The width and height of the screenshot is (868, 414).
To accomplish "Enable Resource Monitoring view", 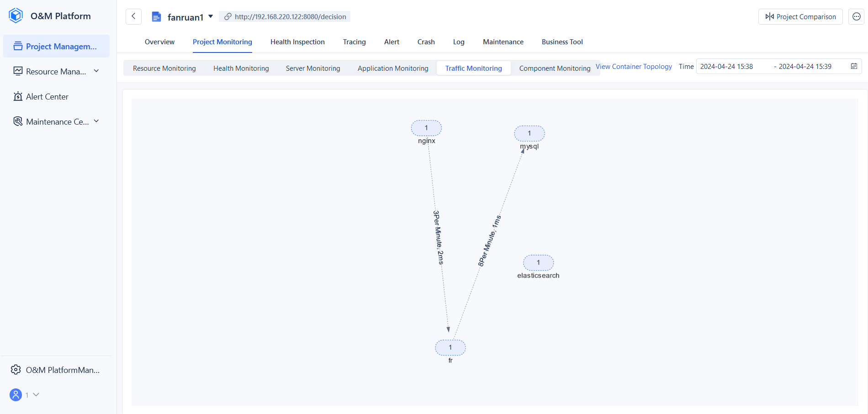I will pyautogui.click(x=164, y=68).
